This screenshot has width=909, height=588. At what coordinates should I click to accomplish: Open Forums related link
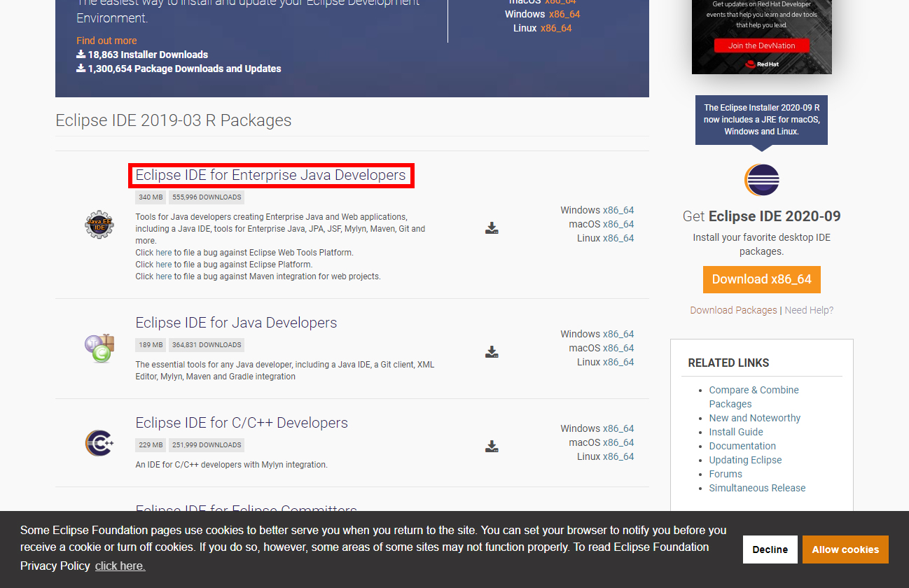click(x=726, y=474)
